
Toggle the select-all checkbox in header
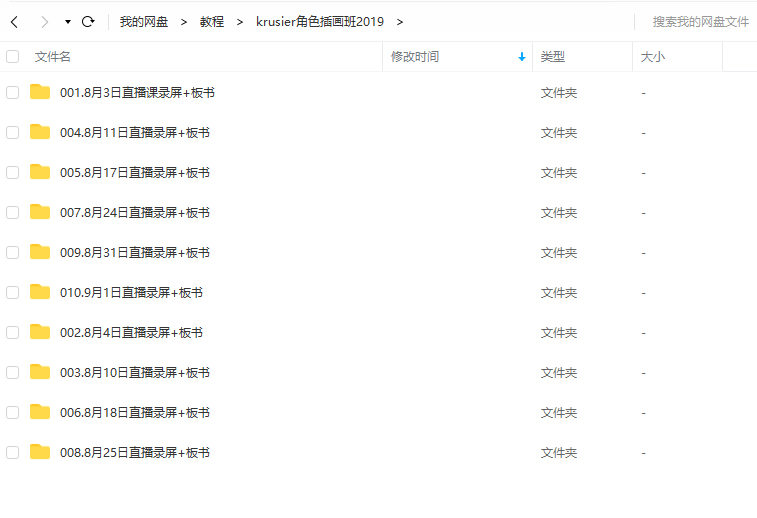(x=13, y=57)
